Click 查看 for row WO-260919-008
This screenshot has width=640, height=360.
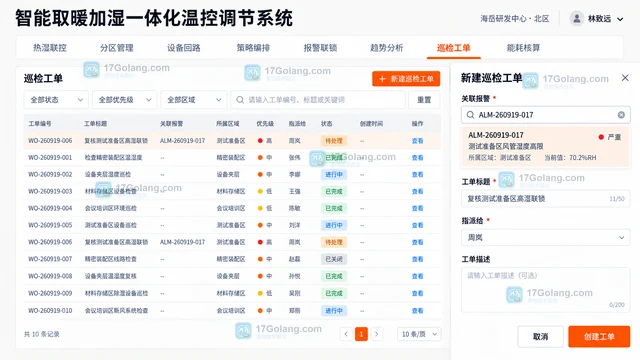click(417, 276)
